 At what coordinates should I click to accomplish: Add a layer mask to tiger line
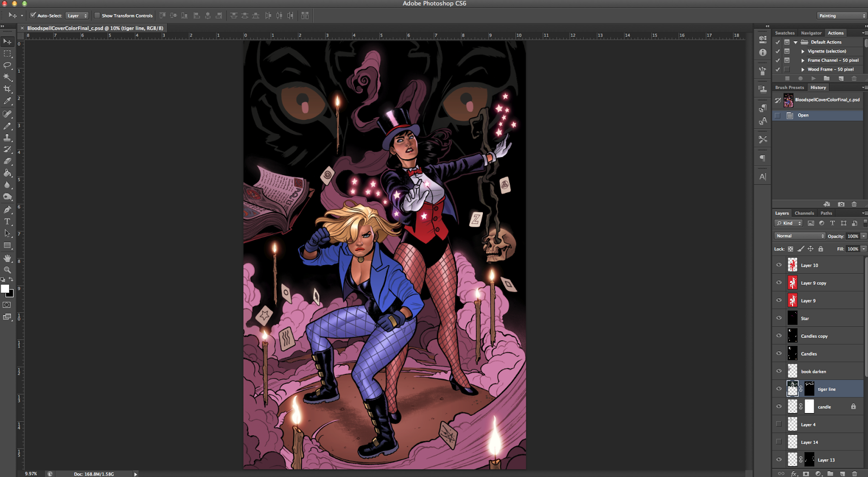[806, 474]
